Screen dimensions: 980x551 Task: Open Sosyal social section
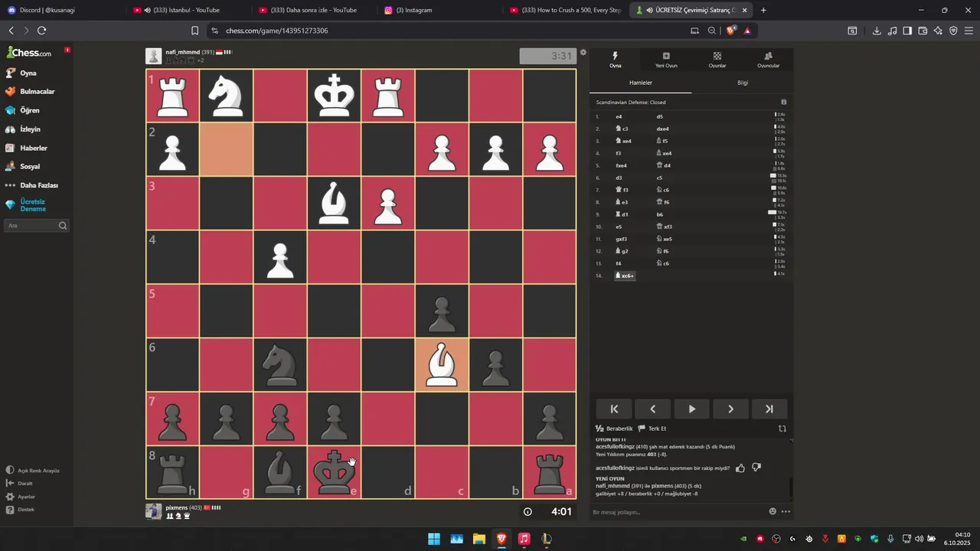point(23,166)
